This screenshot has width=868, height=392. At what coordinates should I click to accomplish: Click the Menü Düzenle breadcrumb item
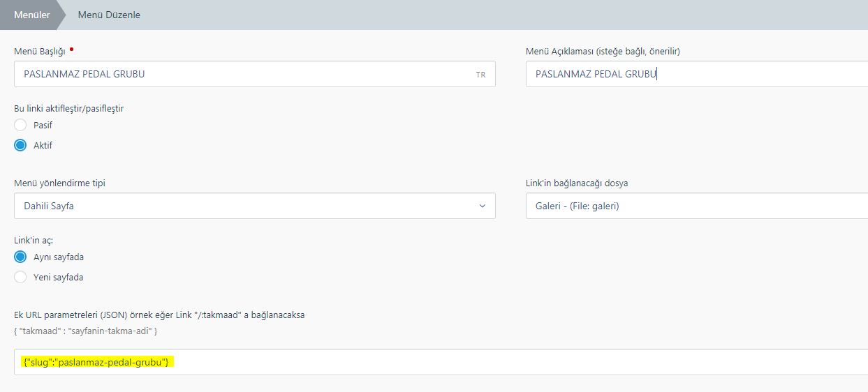pyautogui.click(x=109, y=15)
